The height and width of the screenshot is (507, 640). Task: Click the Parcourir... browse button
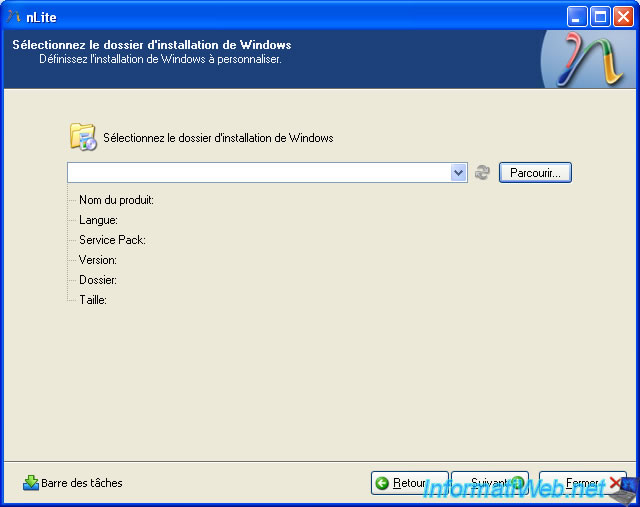tap(535, 173)
